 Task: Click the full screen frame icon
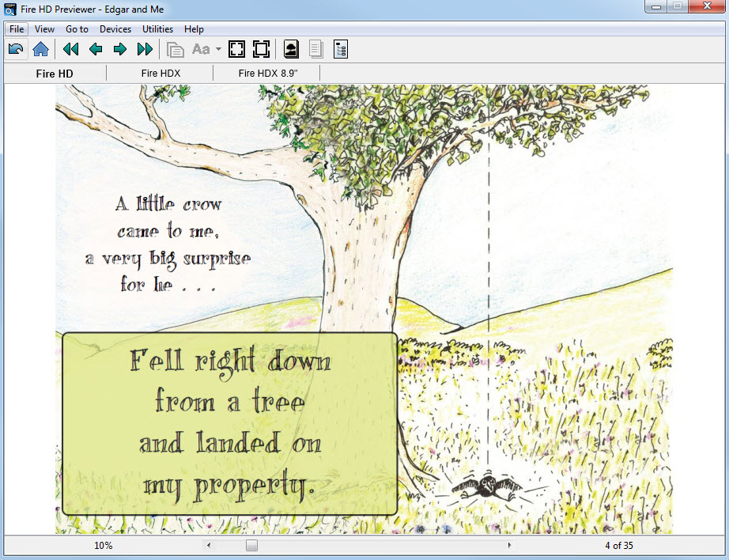(261, 49)
